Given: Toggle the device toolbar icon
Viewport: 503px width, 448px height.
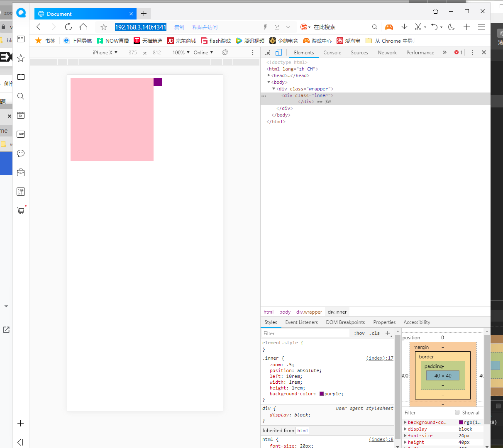Looking at the screenshot, I should click(278, 53).
